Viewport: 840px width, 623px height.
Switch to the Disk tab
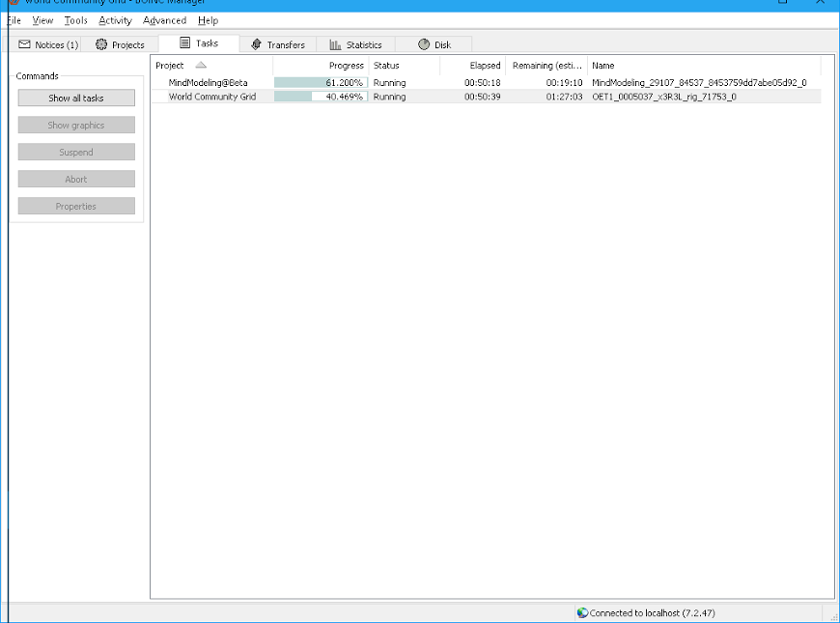coord(434,44)
